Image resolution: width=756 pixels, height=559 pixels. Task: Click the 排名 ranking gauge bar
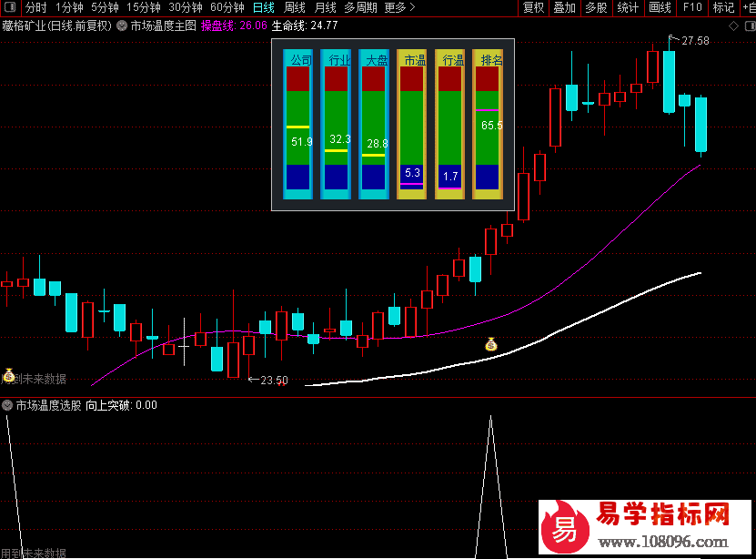coord(489,124)
